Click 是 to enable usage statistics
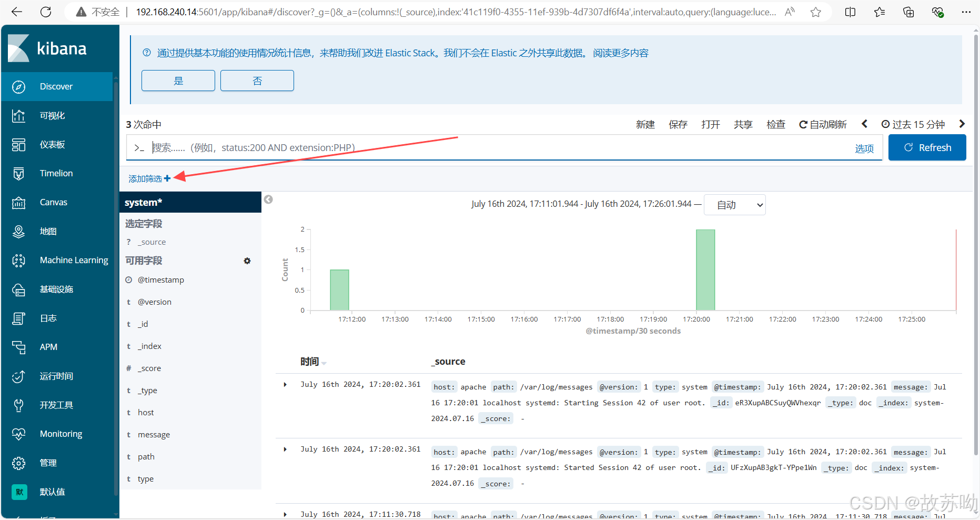Image resolution: width=980 pixels, height=520 pixels. 178,81
